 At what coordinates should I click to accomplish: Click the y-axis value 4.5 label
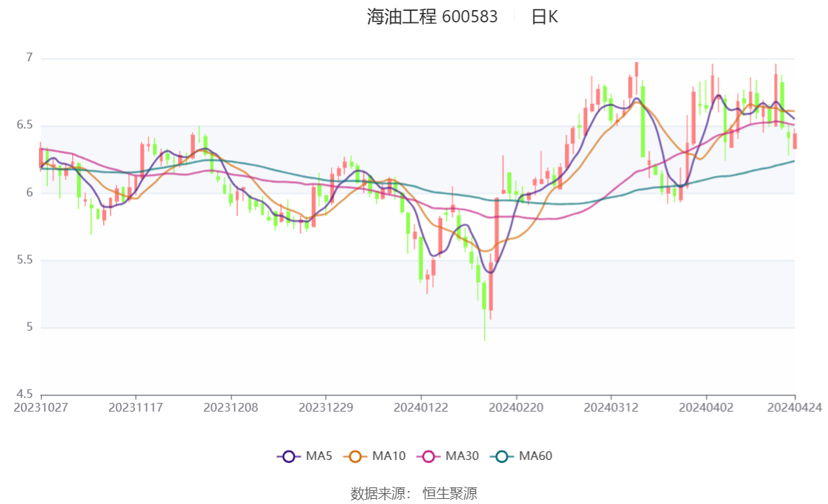[x=25, y=394]
